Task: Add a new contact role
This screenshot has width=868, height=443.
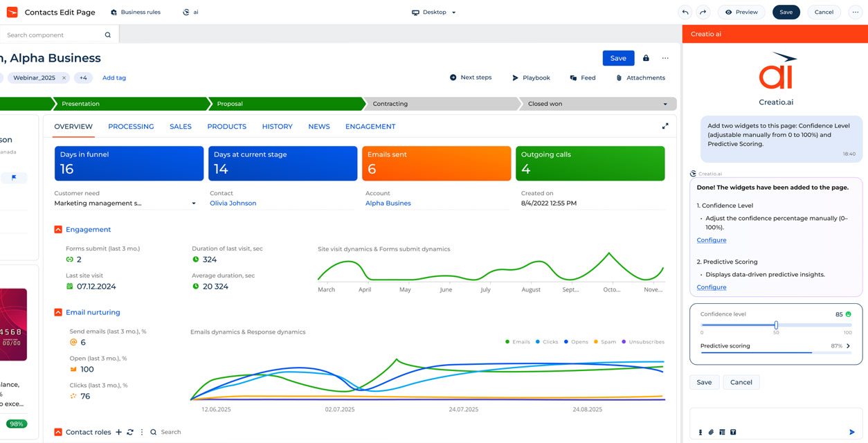Action: 118,432
